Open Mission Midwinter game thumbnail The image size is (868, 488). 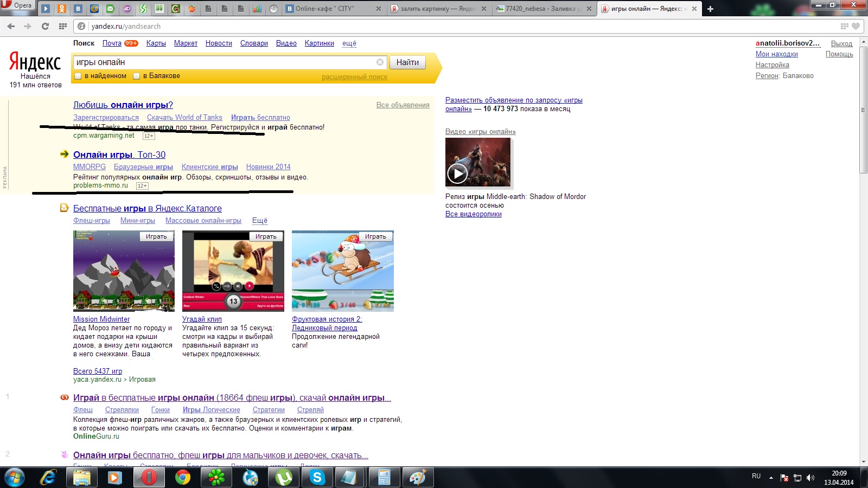[124, 271]
